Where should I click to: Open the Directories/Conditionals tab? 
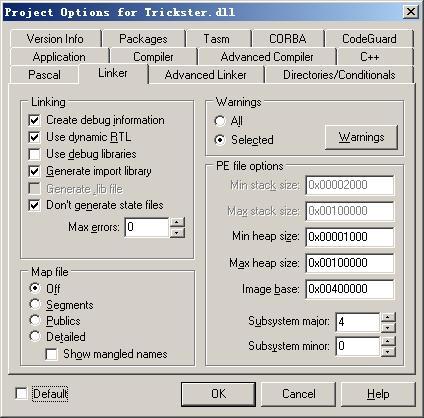(339, 75)
